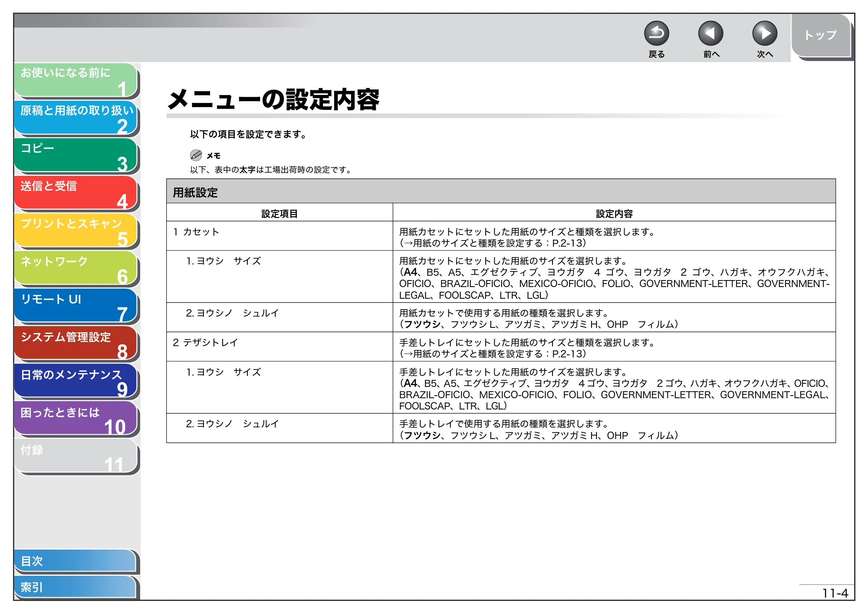Screen dimensions: 868x614
Task: Click the 前へ previous-page arrow icon
Action: [710, 33]
